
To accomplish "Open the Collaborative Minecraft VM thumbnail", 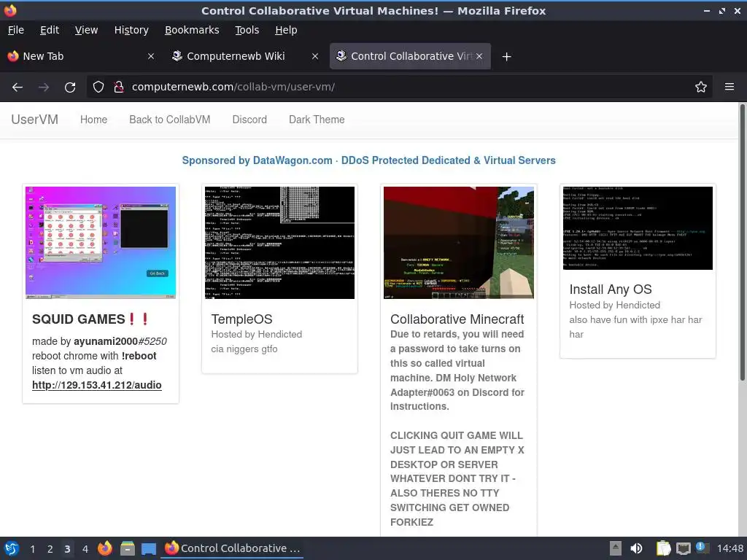I will tap(459, 242).
